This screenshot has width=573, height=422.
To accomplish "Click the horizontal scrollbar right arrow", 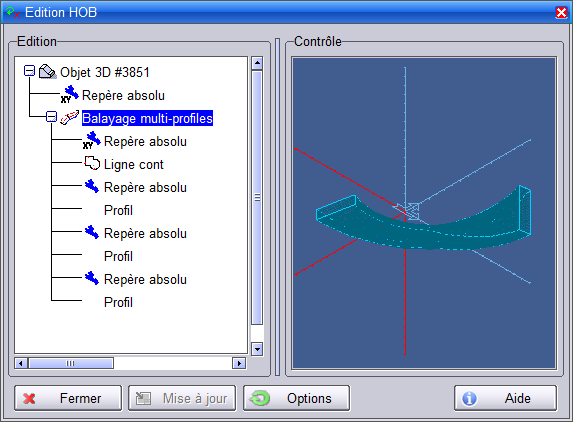I will 239,363.
